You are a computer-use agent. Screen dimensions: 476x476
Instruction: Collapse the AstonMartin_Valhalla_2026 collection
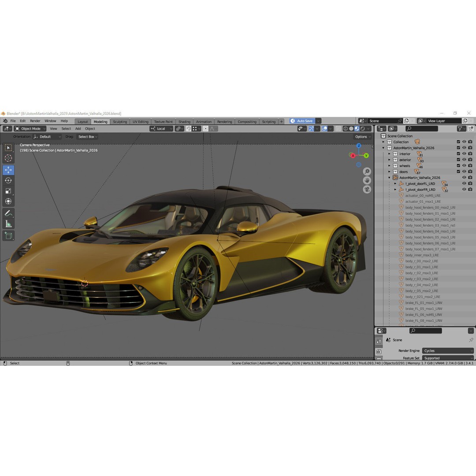(383, 148)
